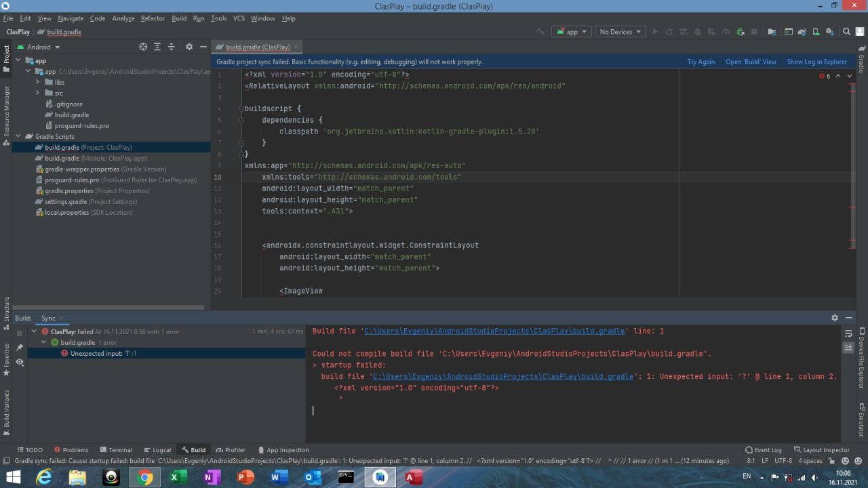Open the File menu

click(x=8, y=18)
